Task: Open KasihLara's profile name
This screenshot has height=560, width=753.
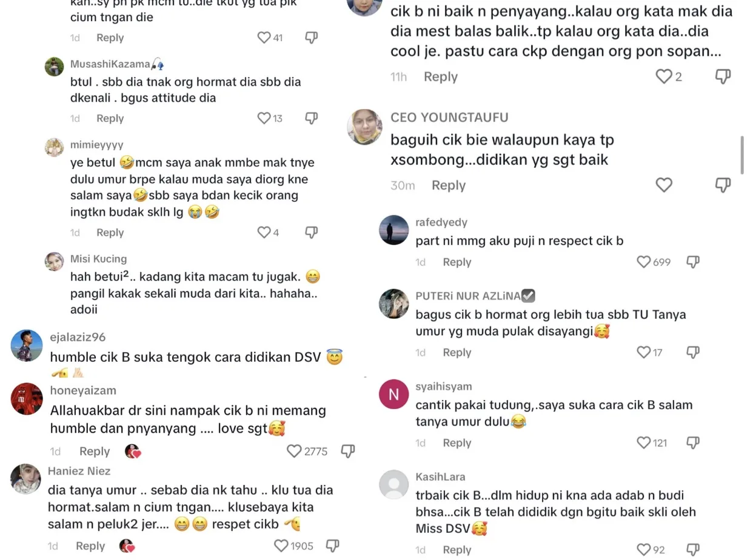Action: click(x=441, y=477)
